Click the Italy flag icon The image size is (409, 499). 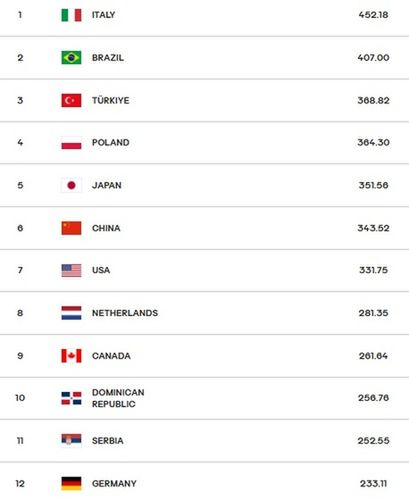tap(71, 15)
